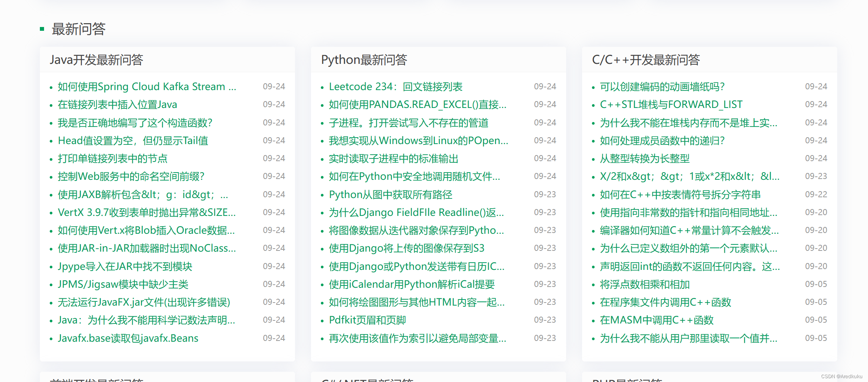Open 'C++STL堆栈与FORWARD_LIST' link

(x=671, y=105)
